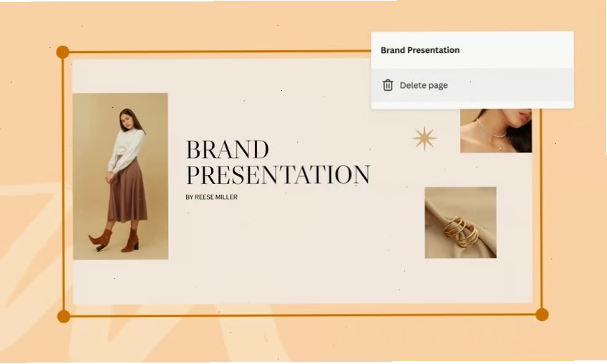Image resolution: width=607 pixels, height=364 pixels.
Task: Click the trash can icon
Action: tap(387, 85)
